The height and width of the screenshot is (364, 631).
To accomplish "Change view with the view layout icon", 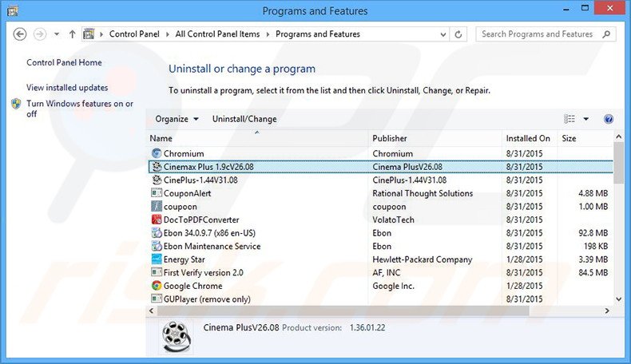I will (x=569, y=119).
